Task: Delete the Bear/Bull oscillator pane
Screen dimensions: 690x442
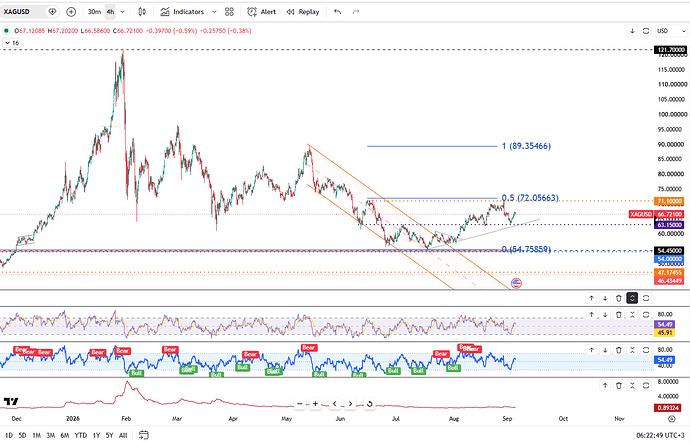Action: (619, 350)
